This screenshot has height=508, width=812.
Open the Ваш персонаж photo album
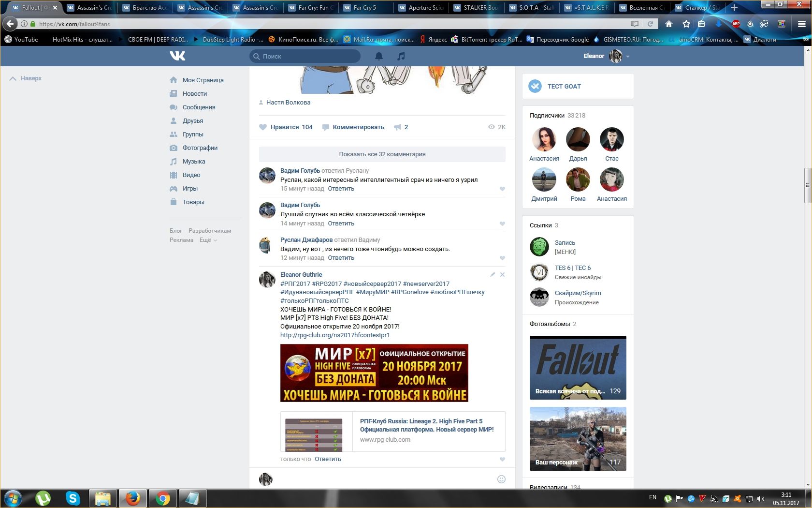(578, 439)
